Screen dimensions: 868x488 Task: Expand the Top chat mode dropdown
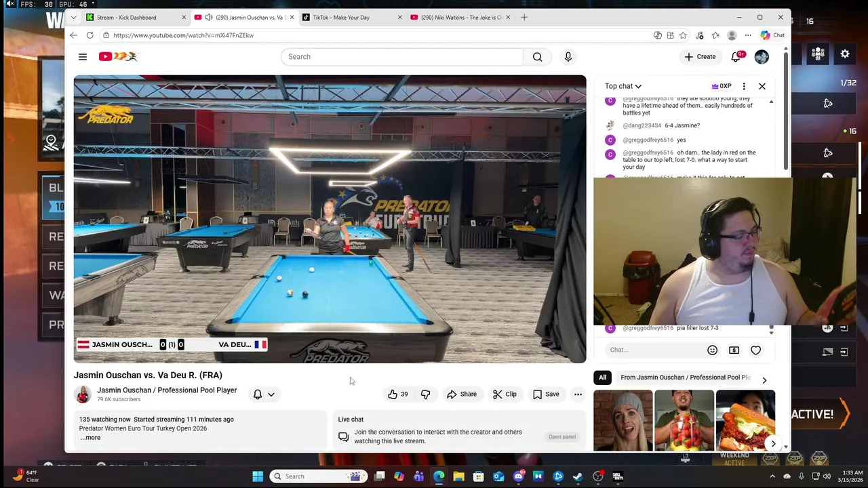pos(623,86)
